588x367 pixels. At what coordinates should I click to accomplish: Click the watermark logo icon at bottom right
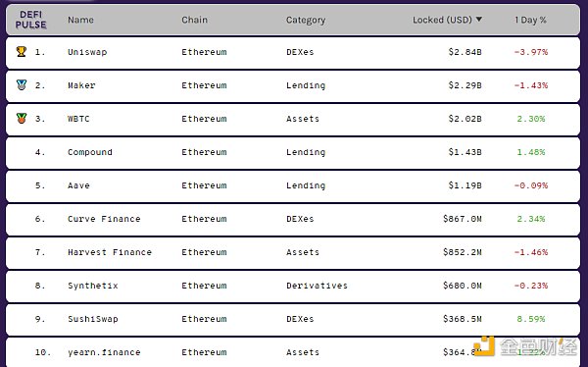click(x=484, y=346)
